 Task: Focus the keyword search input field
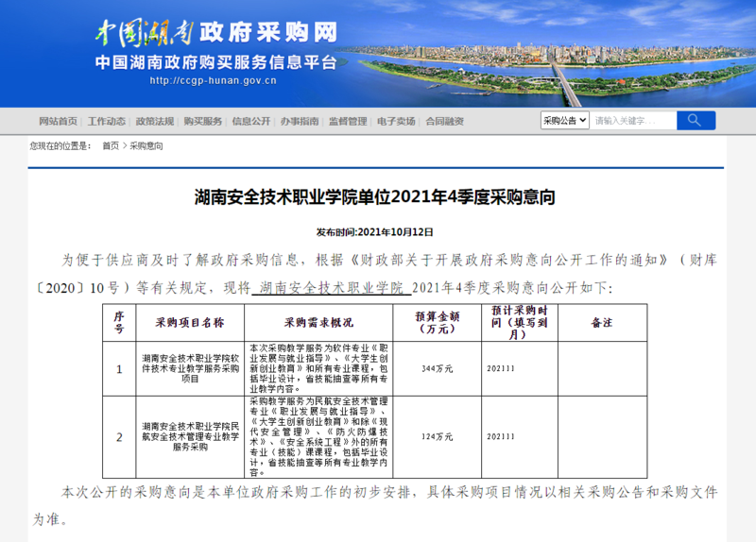click(633, 121)
